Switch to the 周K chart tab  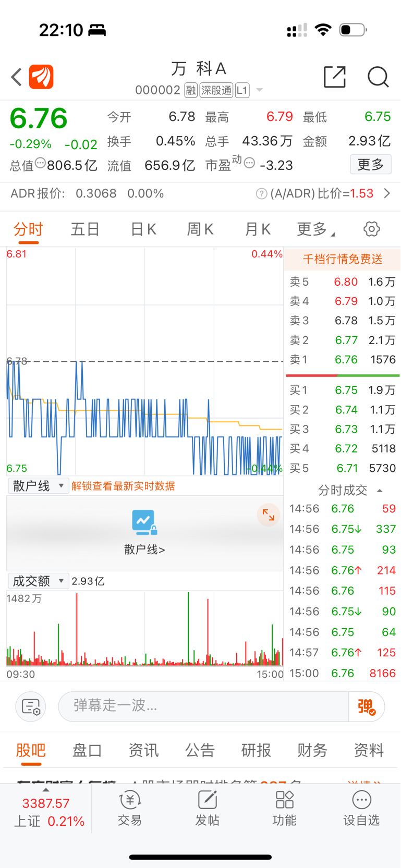point(200,229)
